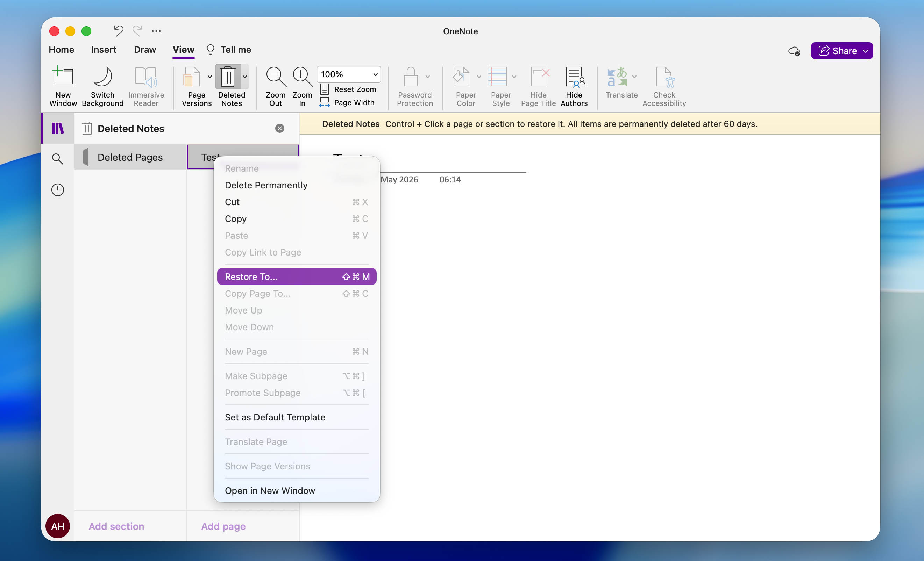Switch to the Draw ribbon tab

[x=145, y=50]
